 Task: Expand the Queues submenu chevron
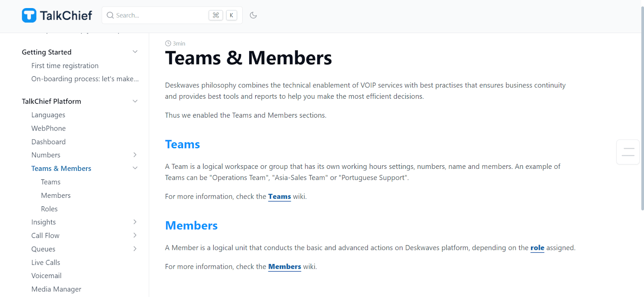(x=135, y=249)
